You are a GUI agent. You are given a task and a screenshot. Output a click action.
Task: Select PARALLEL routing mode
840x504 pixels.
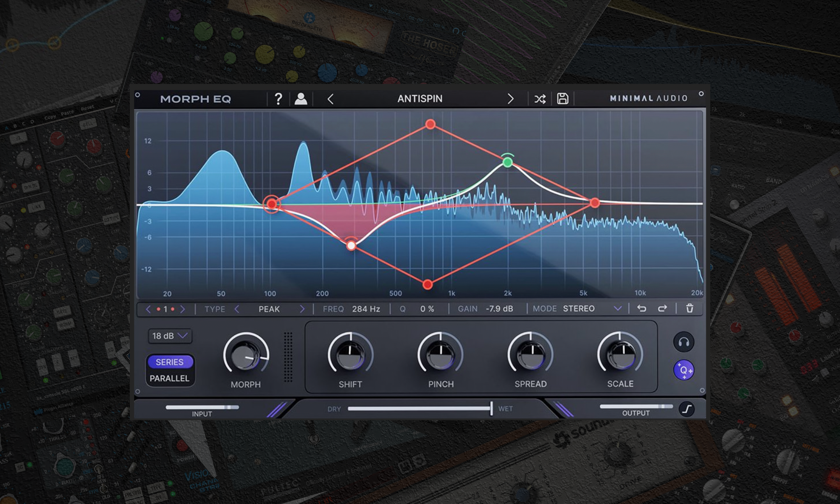[x=170, y=378]
